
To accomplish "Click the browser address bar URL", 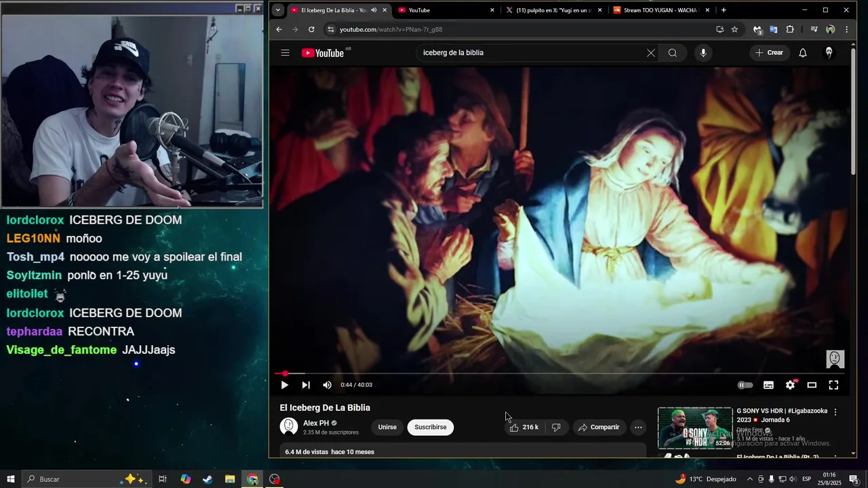I will (391, 30).
